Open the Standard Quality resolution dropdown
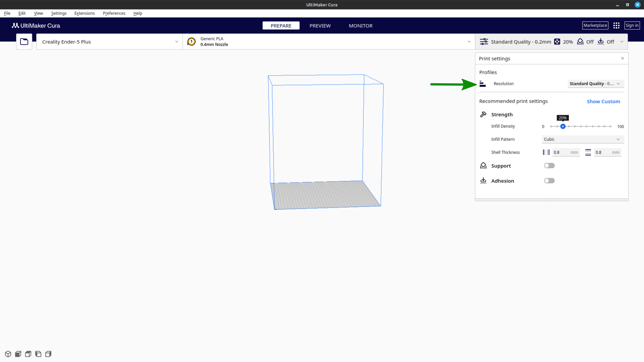The width and height of the screenshot is (644, 362). [596, 84]
